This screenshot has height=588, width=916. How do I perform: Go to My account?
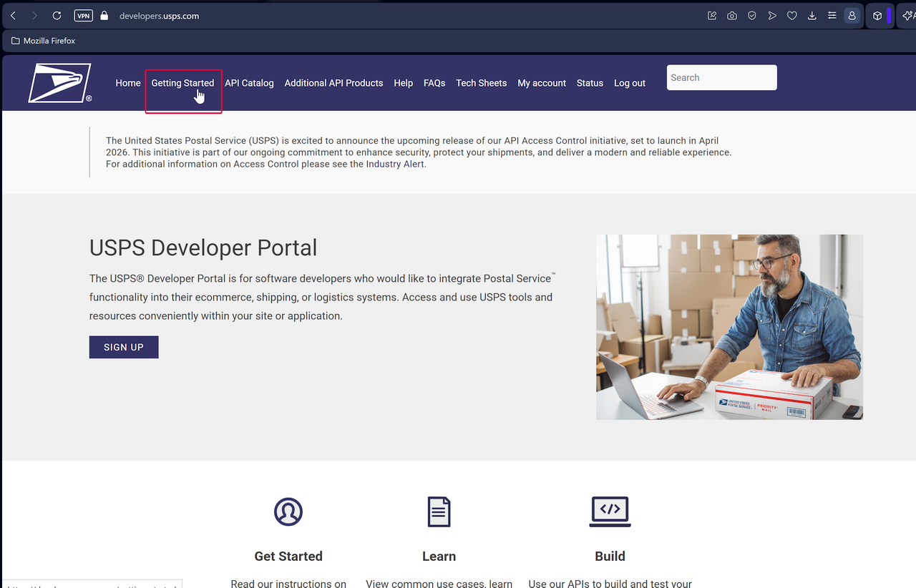[542, 83]
